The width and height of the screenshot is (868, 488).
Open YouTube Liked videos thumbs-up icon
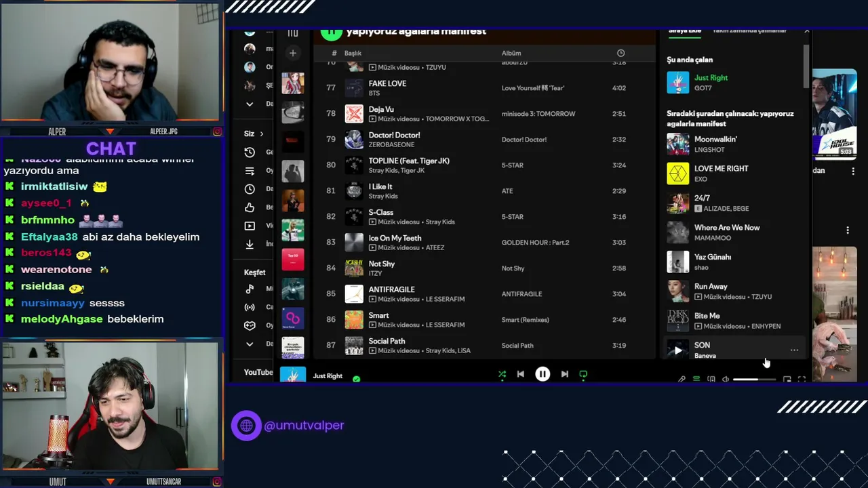click(x=250, y=207)
